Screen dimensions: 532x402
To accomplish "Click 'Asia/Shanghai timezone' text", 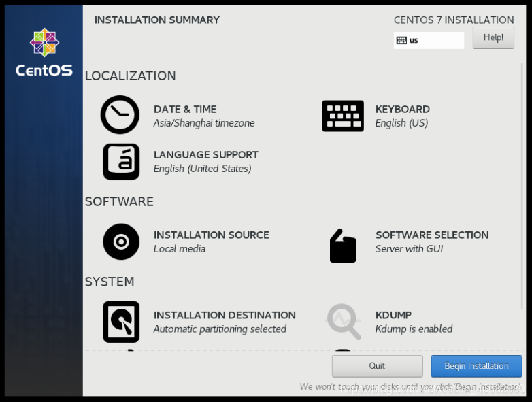I will pyautogui.click(x=204, y=123).
